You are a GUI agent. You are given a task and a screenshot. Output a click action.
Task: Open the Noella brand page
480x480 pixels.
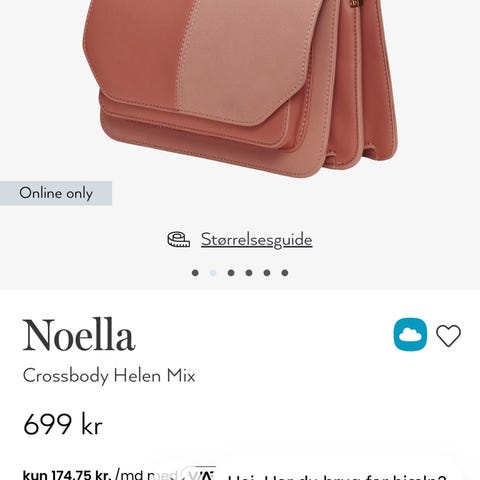click(x=79, y=335)
